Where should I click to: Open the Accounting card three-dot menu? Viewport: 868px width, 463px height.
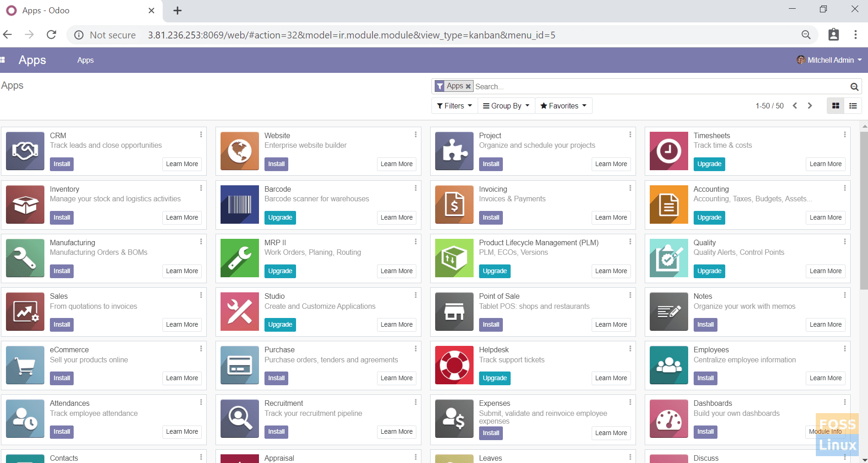click(845, 188)
